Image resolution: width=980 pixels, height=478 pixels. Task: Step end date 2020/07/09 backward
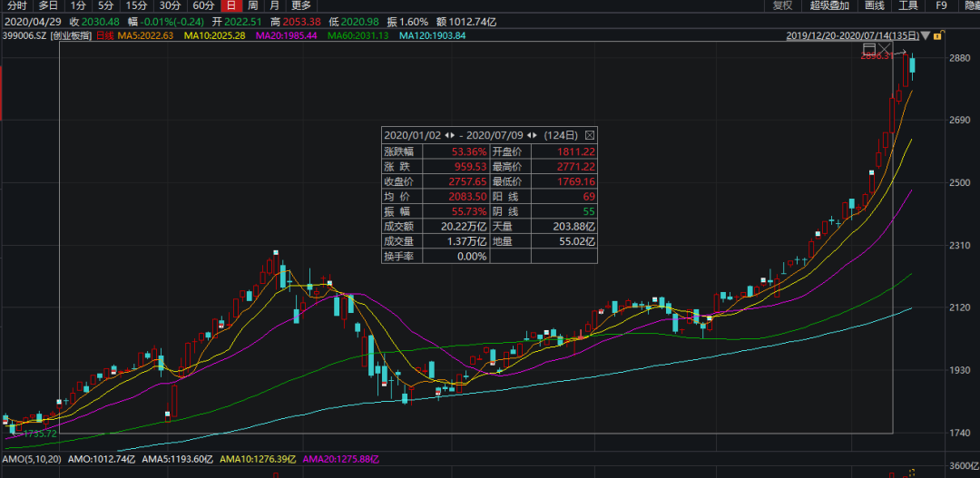[x=531, y=134]
